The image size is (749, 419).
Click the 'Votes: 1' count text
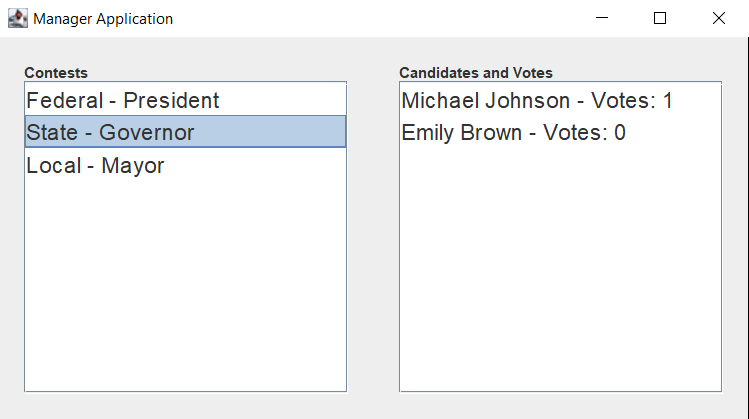[x=631, y=100]
